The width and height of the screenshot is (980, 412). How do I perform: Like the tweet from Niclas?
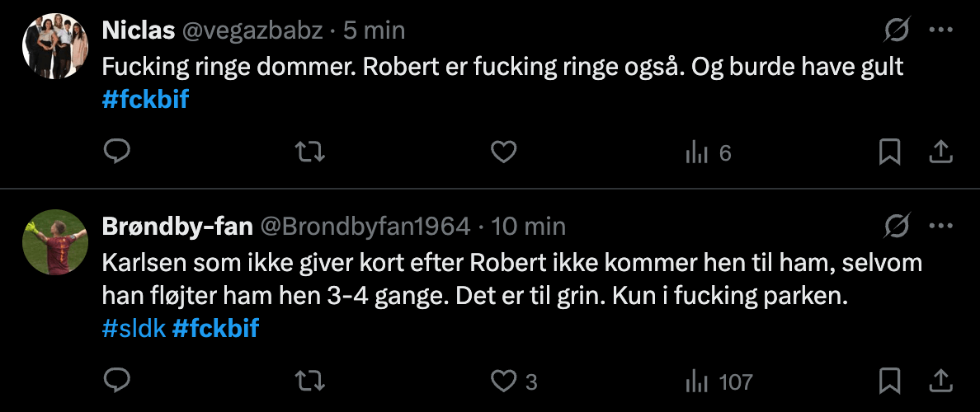pos(503,152)
